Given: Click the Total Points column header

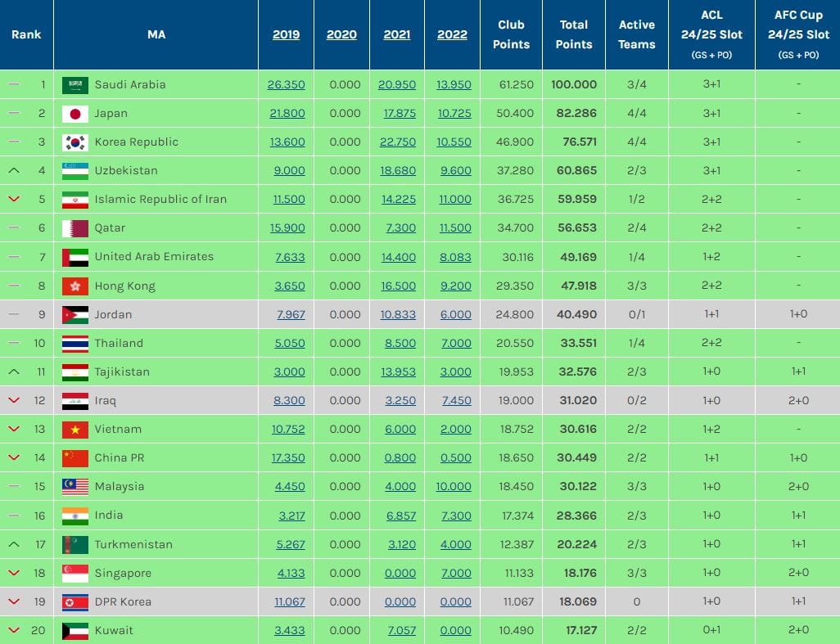Looking at the screenshot, I should pyautogui.click(x=574, y=34).
